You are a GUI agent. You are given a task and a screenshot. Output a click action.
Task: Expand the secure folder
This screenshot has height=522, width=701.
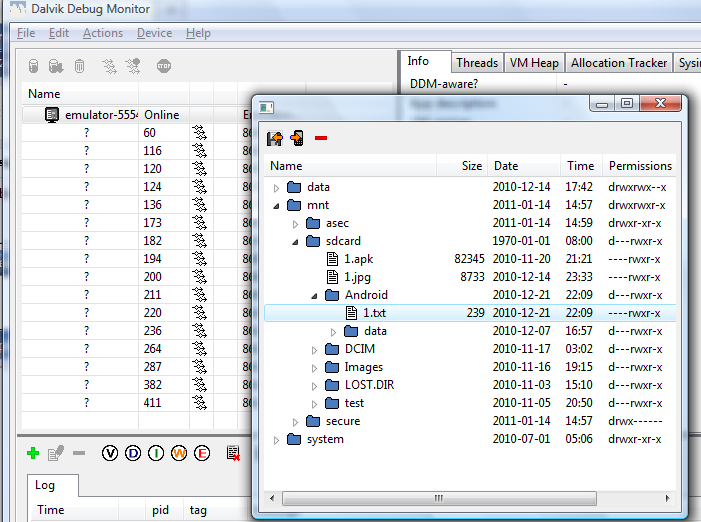(295, 422)
